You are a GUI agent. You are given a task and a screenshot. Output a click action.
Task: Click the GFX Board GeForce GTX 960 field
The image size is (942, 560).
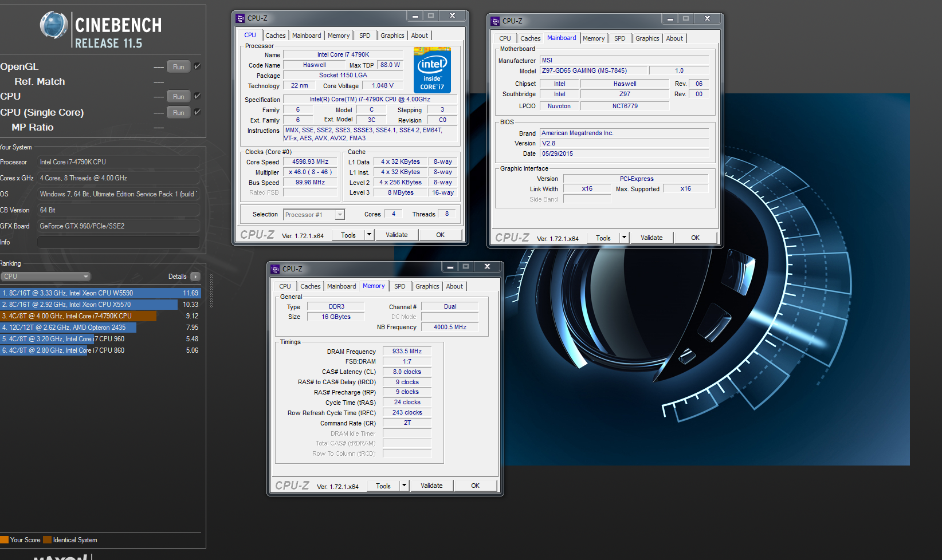tap(119, 226)
